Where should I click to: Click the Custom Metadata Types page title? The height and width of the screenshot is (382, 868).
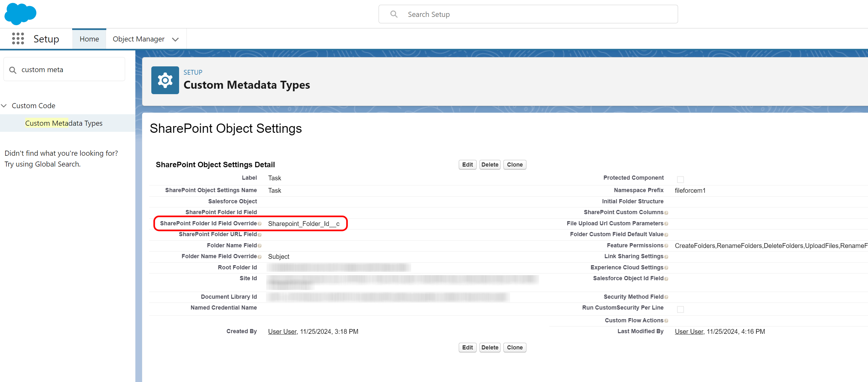click(x=246, y=85)
